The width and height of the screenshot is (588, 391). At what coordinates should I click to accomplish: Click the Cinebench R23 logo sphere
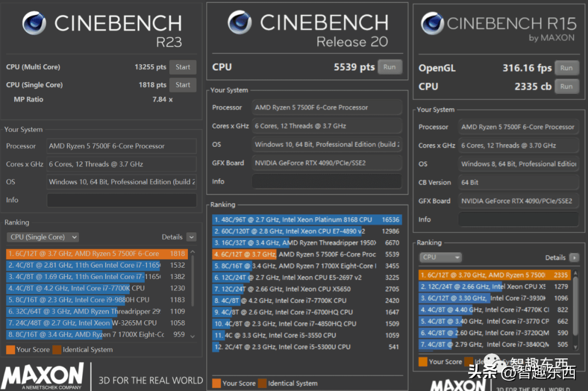(34, 23)
